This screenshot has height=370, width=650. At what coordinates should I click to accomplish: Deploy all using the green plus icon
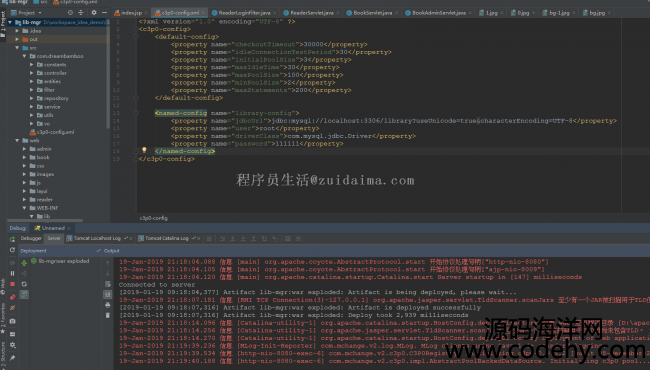[x=24, y=263]
